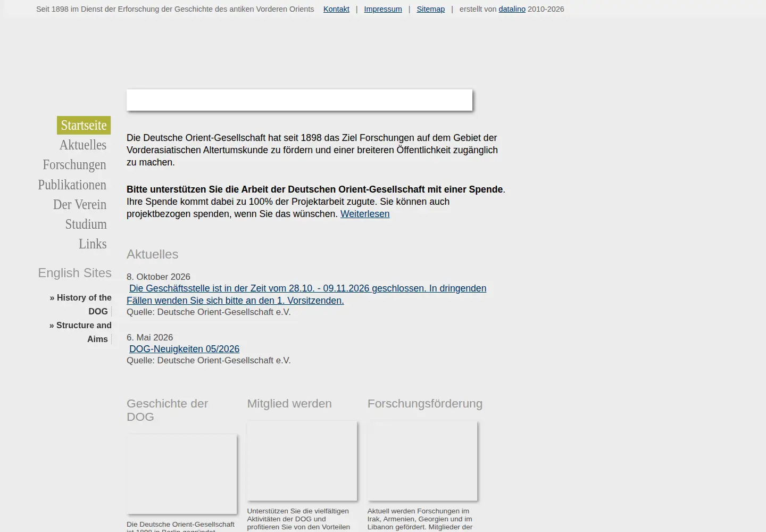The width and height of the screenshot is (766, 532).
Task: Open Publikationen menu item
Action: tap(72, 185)
